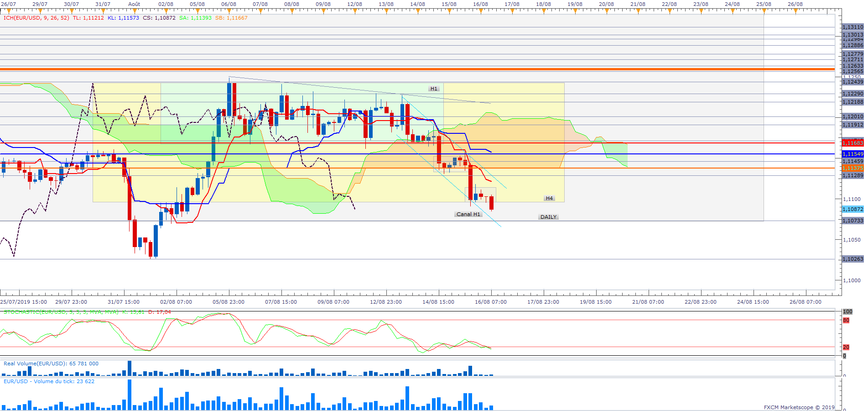Click the 1,10733 price level tag
The width and height of the screenshot is (868, 411).
[852, 221]
